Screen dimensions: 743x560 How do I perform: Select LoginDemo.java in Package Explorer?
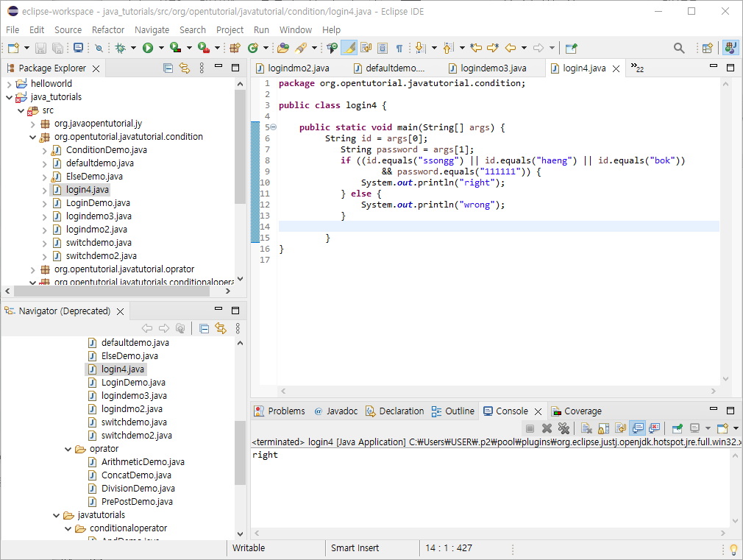click(98, 203)
